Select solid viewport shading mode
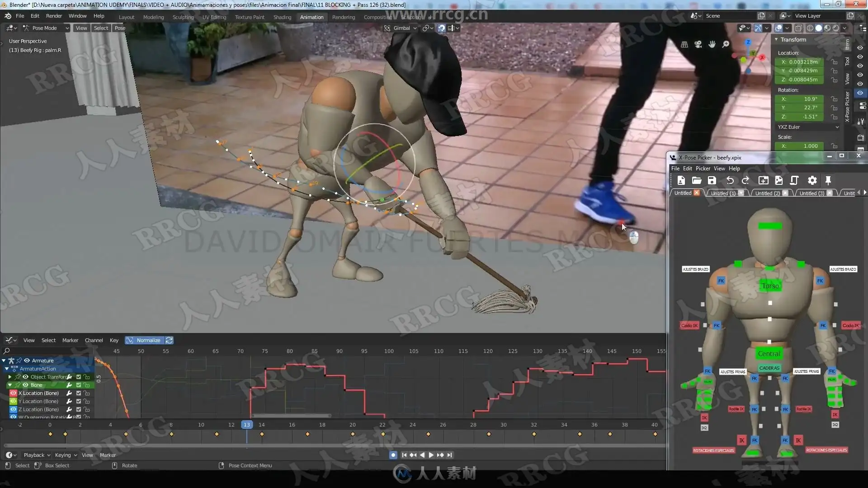The image size is (868, 488). (819, 28)
